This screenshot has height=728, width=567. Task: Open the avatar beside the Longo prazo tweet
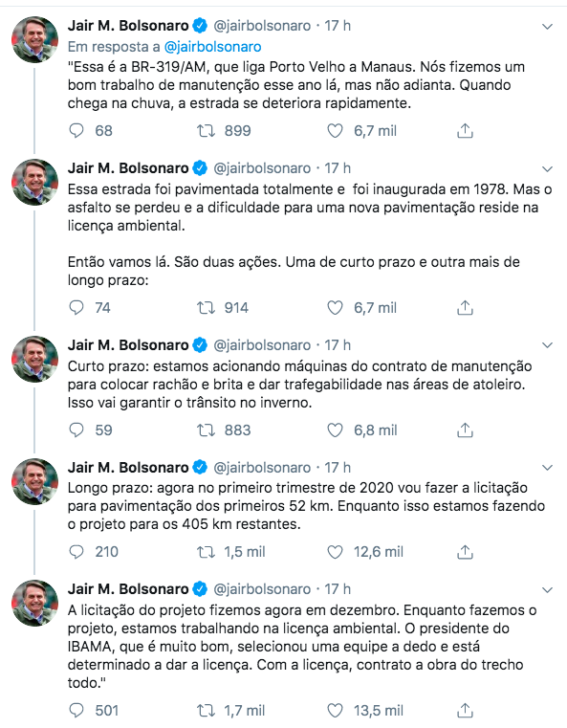[x=34, y=481]
